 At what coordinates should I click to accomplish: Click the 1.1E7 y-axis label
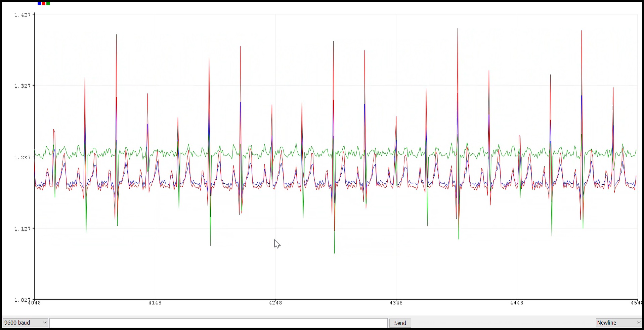[x=23, y=229]
